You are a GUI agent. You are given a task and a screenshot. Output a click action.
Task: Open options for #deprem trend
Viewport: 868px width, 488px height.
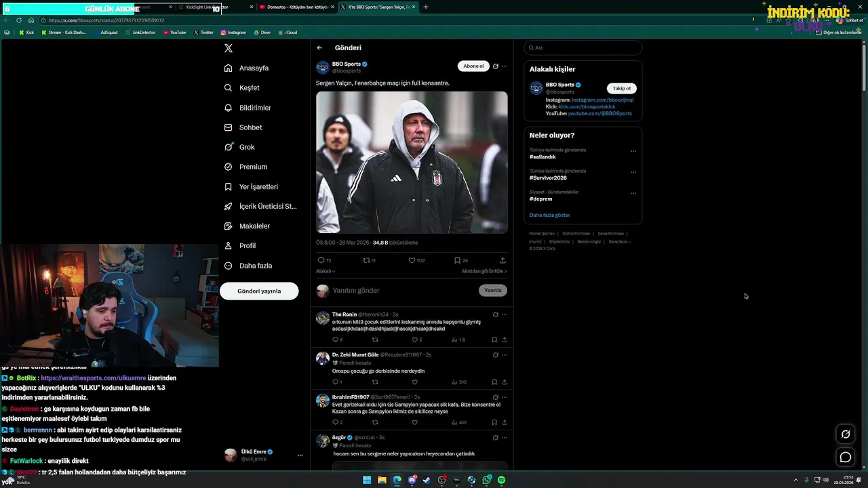(633, 193)
